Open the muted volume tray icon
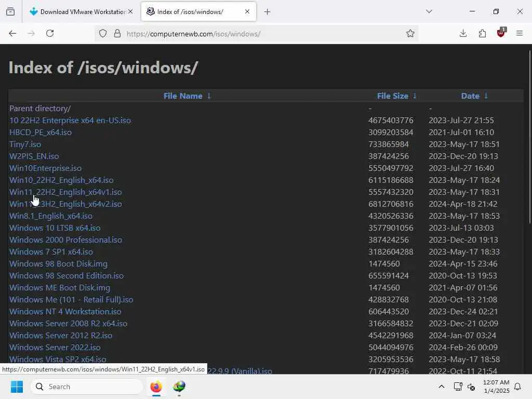This screenshot has height=399, width=532. tap(471, 387)
